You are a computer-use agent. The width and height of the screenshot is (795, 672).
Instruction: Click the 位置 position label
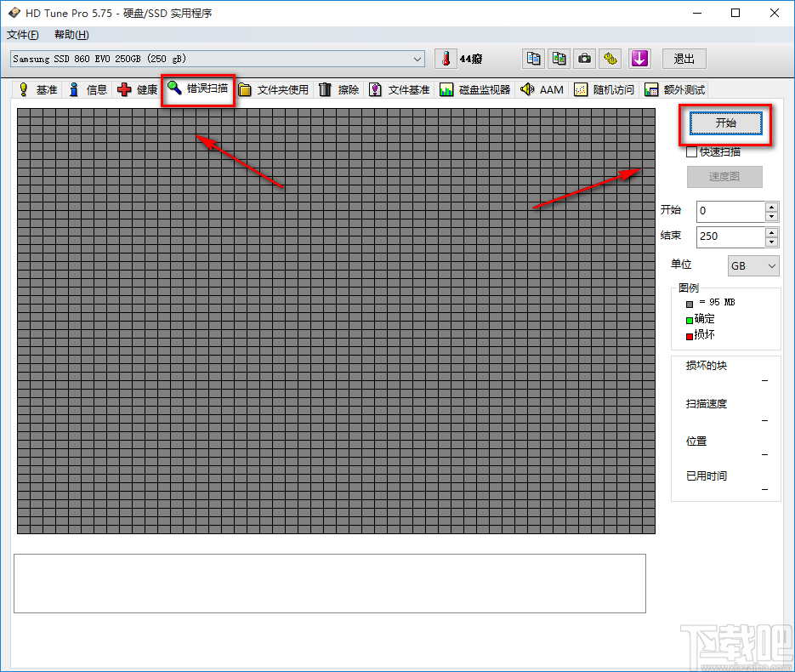pyautogui.click(x=696, y=441)
